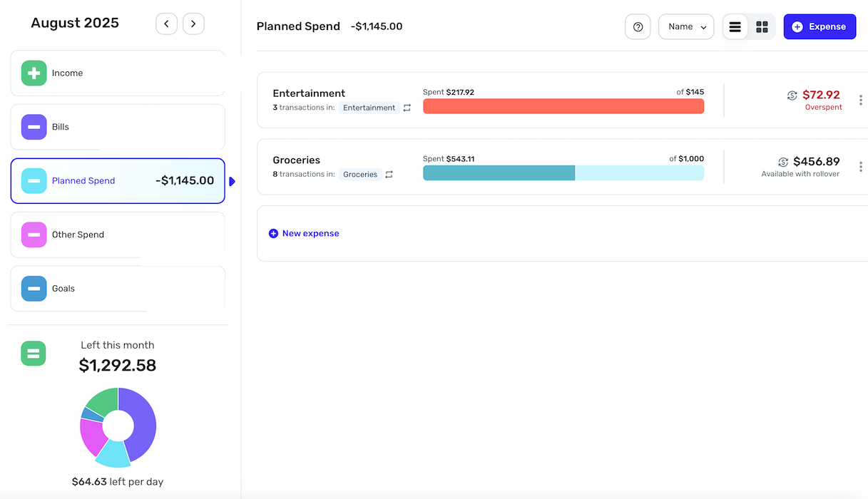Viewport: 868px width, 499px height.
Task: Go to the next month
Action: click(x=193, y=24)
